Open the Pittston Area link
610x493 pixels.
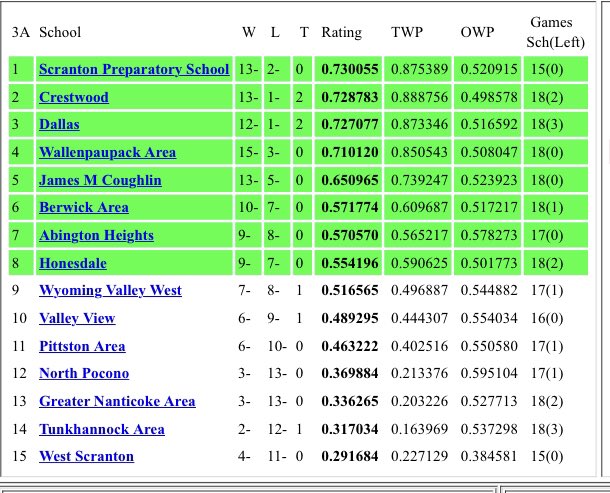[82, 346]
